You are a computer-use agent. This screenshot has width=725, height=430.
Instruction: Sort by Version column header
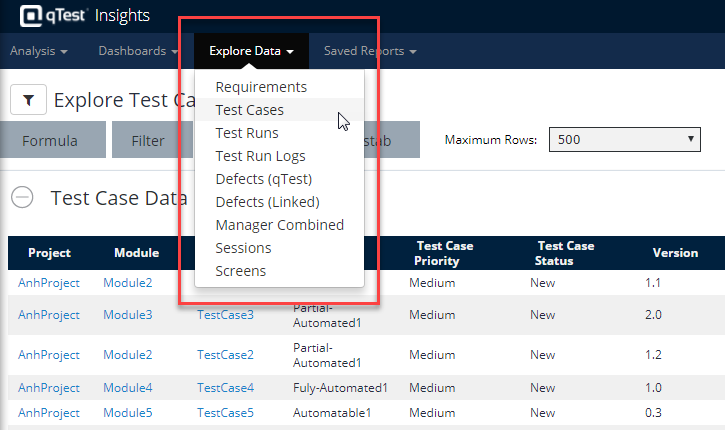[x=675, y=253]
